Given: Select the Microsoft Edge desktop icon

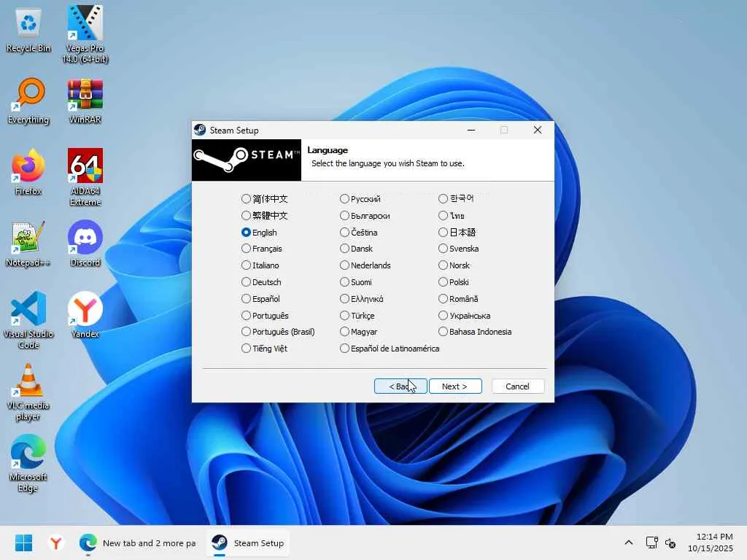Looking at the screenshot, I should point(28,463).
